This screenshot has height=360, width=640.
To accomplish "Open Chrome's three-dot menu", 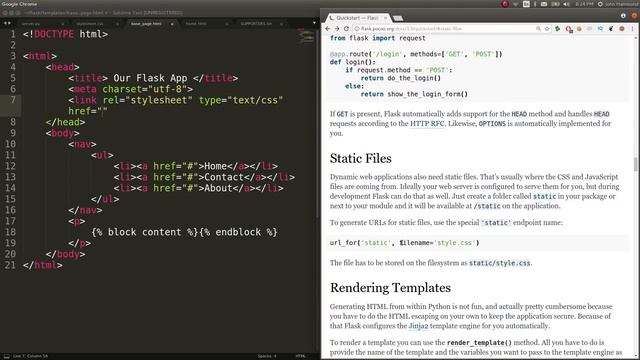I will 633,29.
